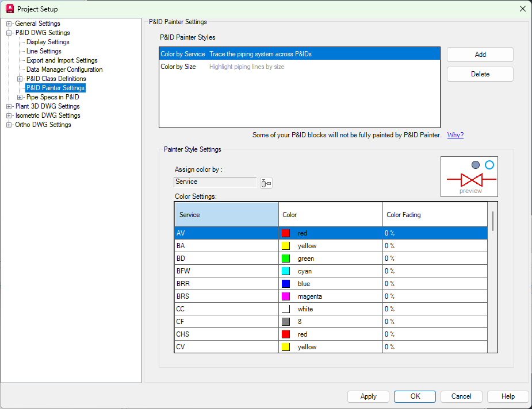The height and width of the screenshot is (409, 532).
Task: Click the Service column header
Action: tap(227, 215)
